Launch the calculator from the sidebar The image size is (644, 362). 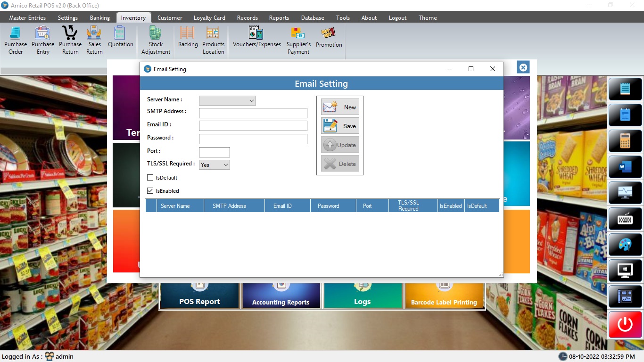625,140
